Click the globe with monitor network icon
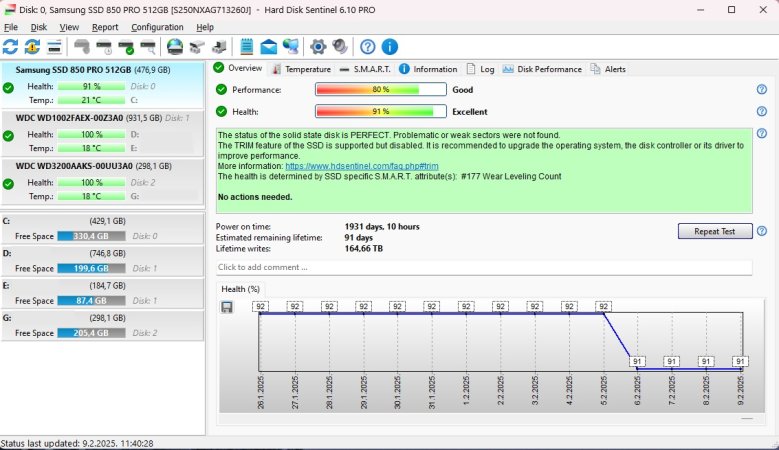The width and height of the screenshot is (779, 450). pos(291,47)
